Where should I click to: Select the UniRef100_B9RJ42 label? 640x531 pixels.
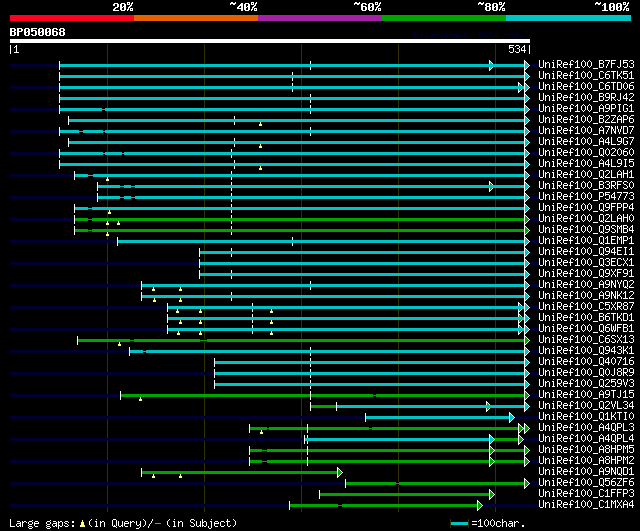tap(586, 98)
